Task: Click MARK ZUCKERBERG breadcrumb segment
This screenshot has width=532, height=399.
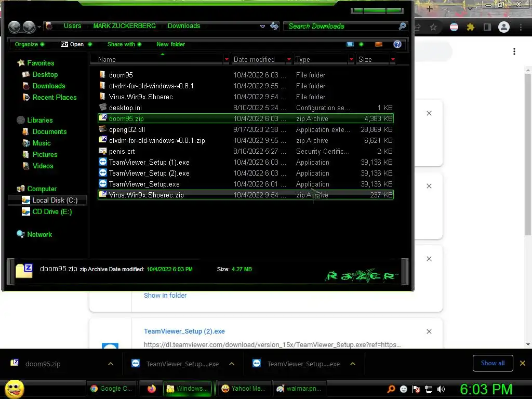Action: (x=125, y=26)
